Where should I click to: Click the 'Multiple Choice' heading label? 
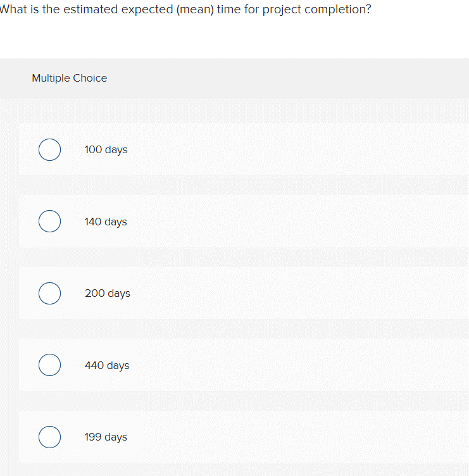pyautogui.click(x=70, y=78)
